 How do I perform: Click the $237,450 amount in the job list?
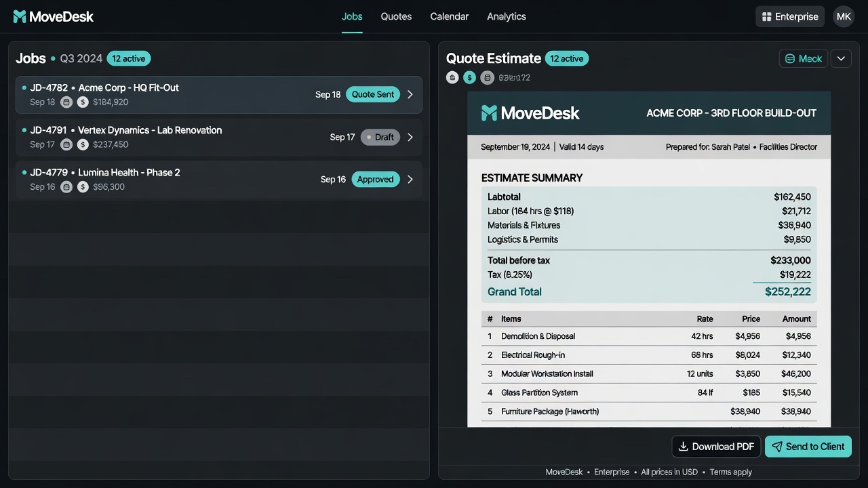(x=111, y=144)
